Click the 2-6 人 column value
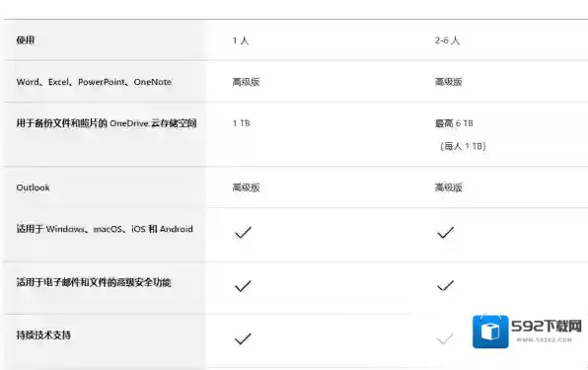The height and width of the screenshot is (370, 588). pyautogui.click(x=447, y=40)
